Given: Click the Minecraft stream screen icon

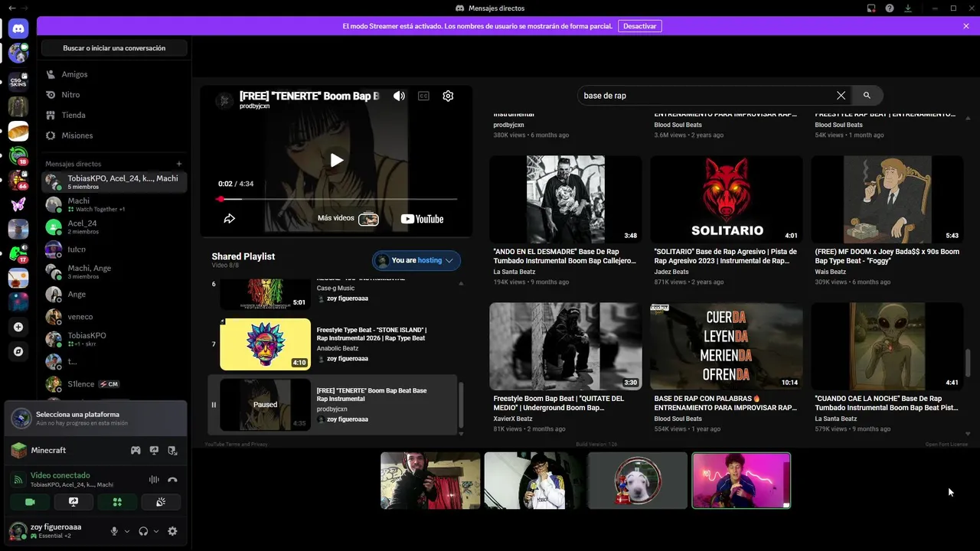Looking at the screenshot, I should pyautogui.click(x=154, y=451).
